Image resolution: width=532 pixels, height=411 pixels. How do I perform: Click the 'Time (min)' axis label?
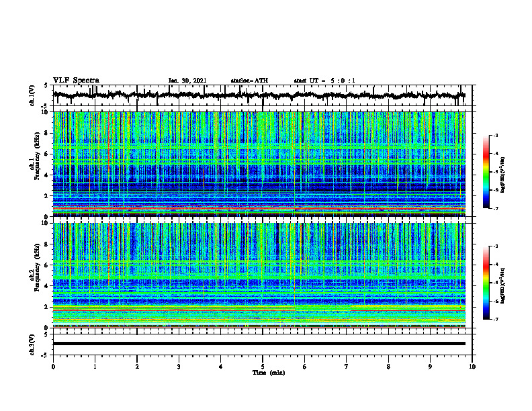coord(269,373)
